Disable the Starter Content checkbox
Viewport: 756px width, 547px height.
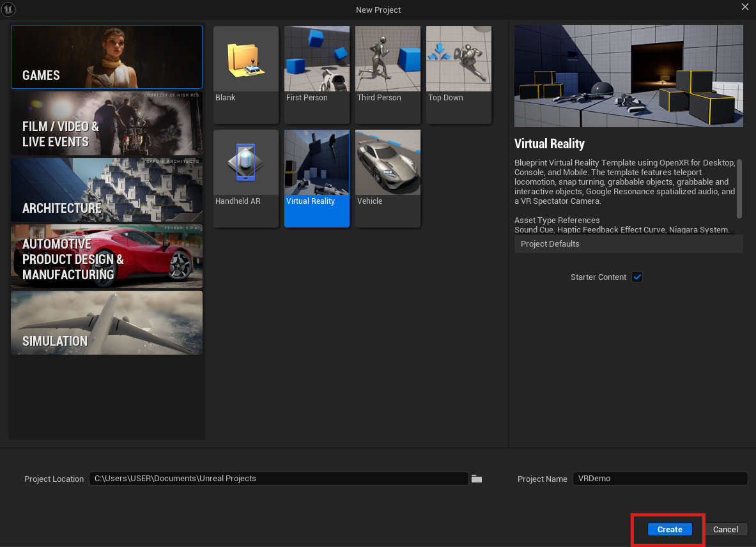(x=636, y=277)
